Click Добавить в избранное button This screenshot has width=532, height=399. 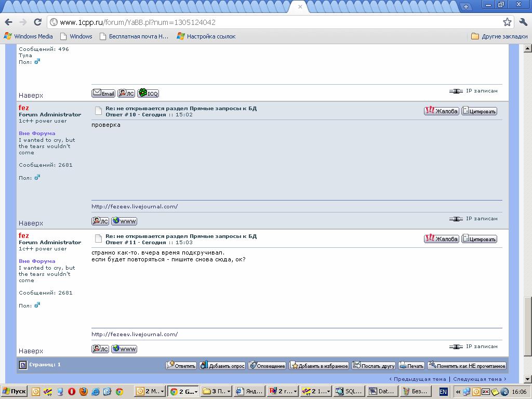tap(319, 366)
